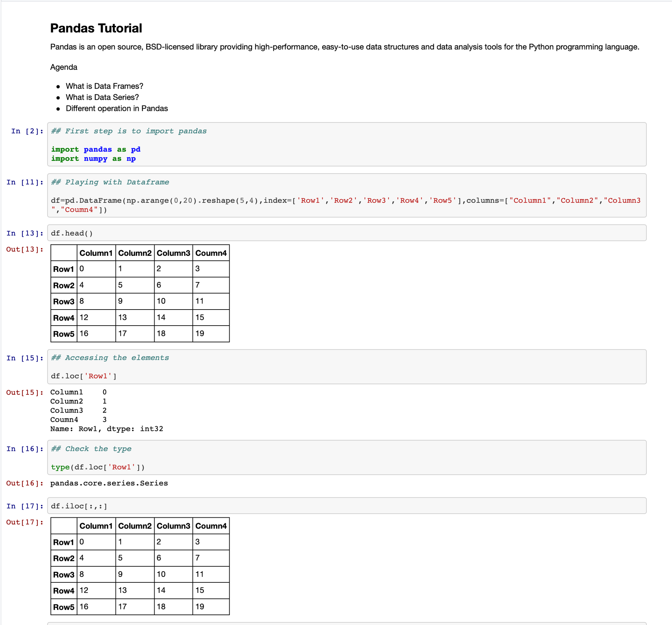672x625 pixels.
Task: Click into the df.head() code cell
Action: coord(346,233)
